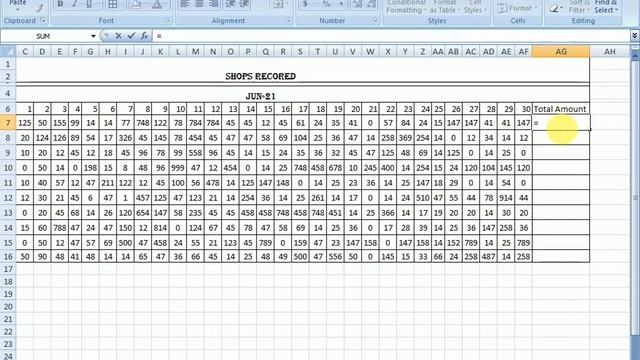
Task: Click the Name Box showing SUM
Action: click(x=44, y=36)
